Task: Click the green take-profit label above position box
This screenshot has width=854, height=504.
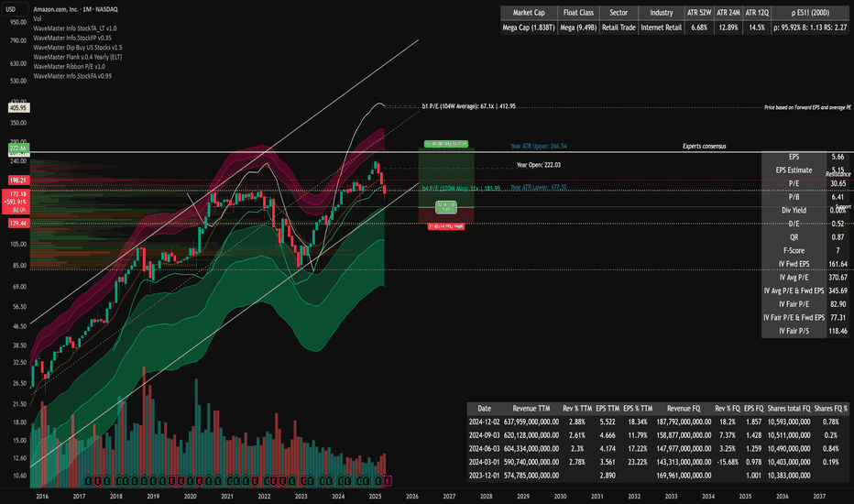Action: coord(446,144)
